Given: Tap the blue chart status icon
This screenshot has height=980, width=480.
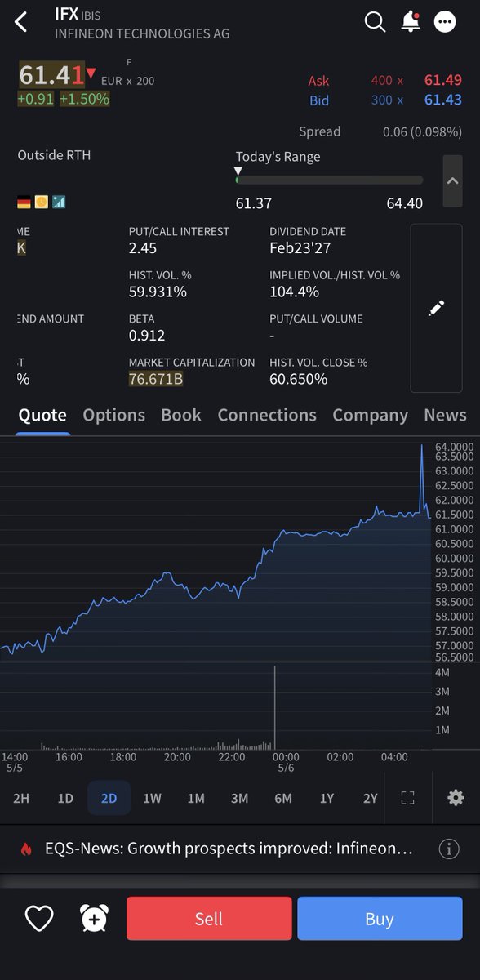Looking at the screenshot, I should point(59,201).
